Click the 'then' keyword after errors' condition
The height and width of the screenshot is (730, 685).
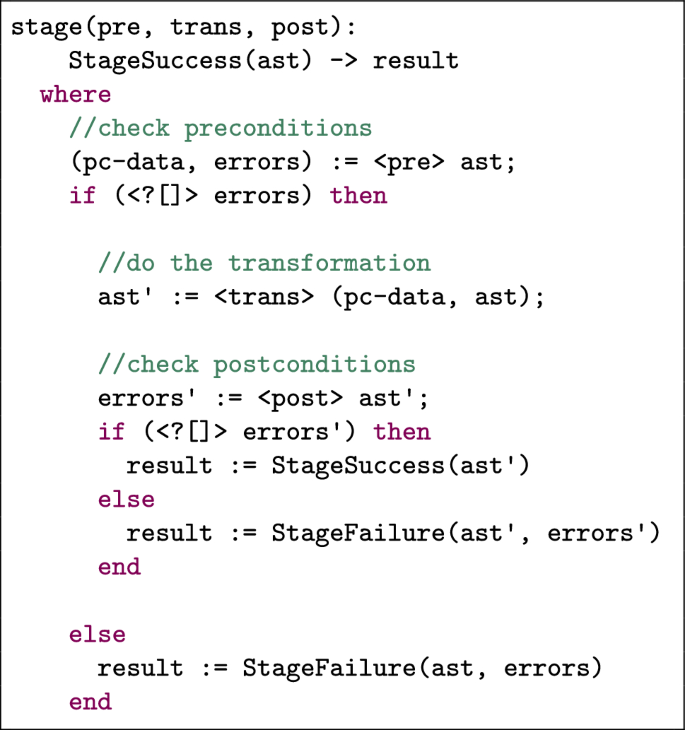point(401,432)
